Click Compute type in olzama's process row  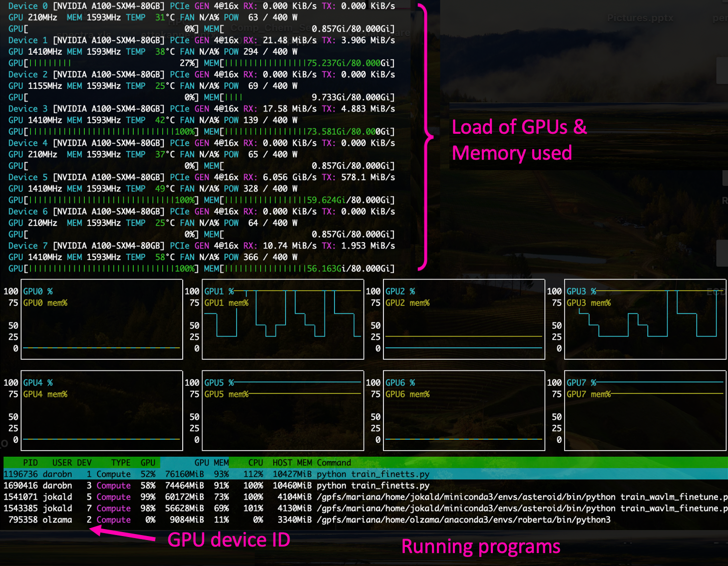tap(113, 520)
